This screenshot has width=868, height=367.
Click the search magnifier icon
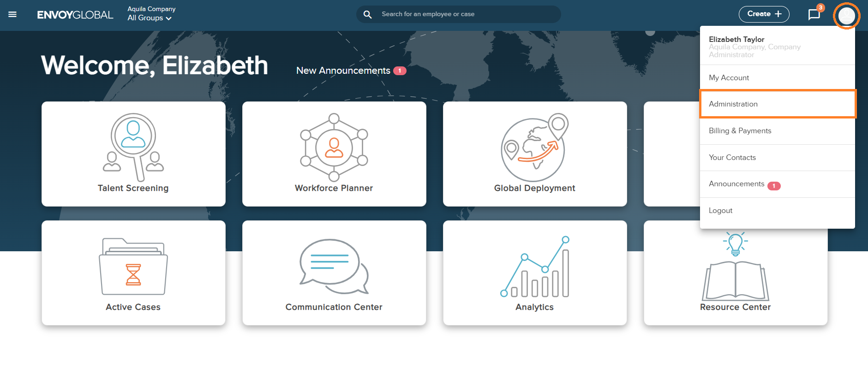[367, 14]
